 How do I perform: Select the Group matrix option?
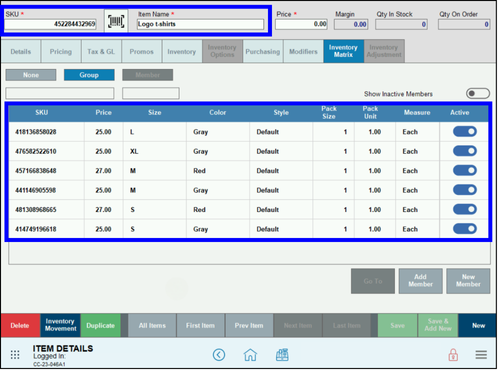click(x=89, y=75)
